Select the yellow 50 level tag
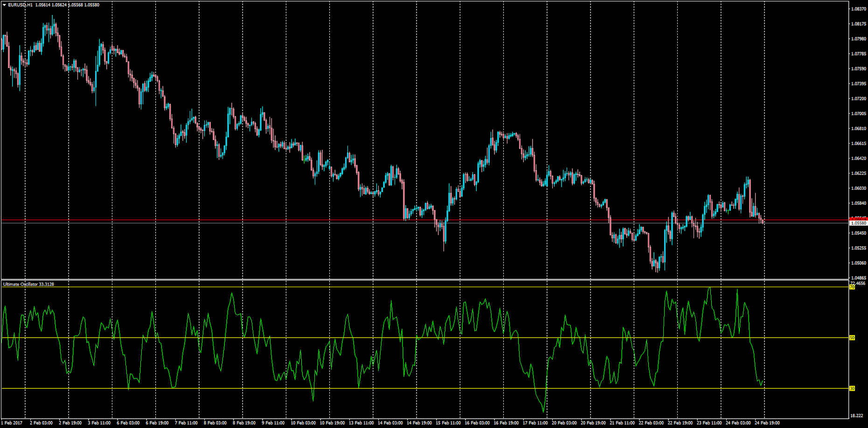The width and height of the screenshot is (868, 428). (852, 338)
